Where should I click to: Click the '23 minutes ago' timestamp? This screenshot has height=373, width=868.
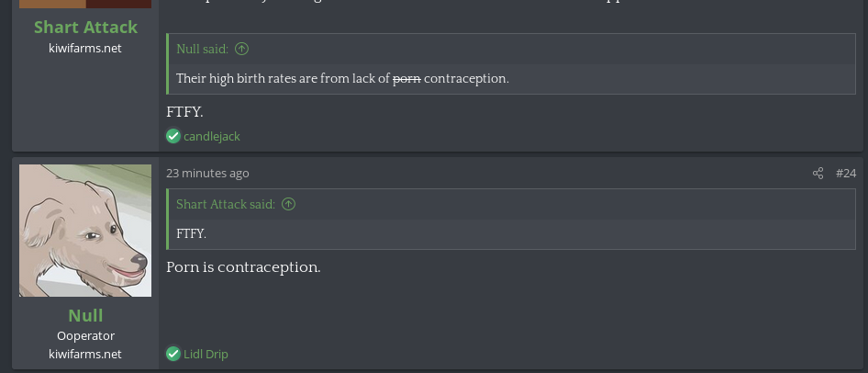tap(207, 173)
